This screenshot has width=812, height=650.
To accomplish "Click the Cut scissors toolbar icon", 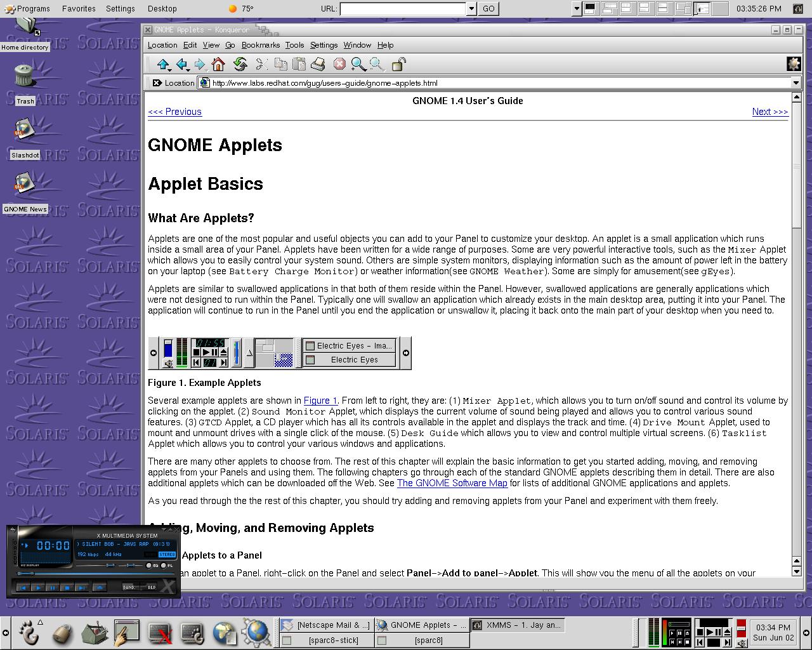I will click(261, 64).
